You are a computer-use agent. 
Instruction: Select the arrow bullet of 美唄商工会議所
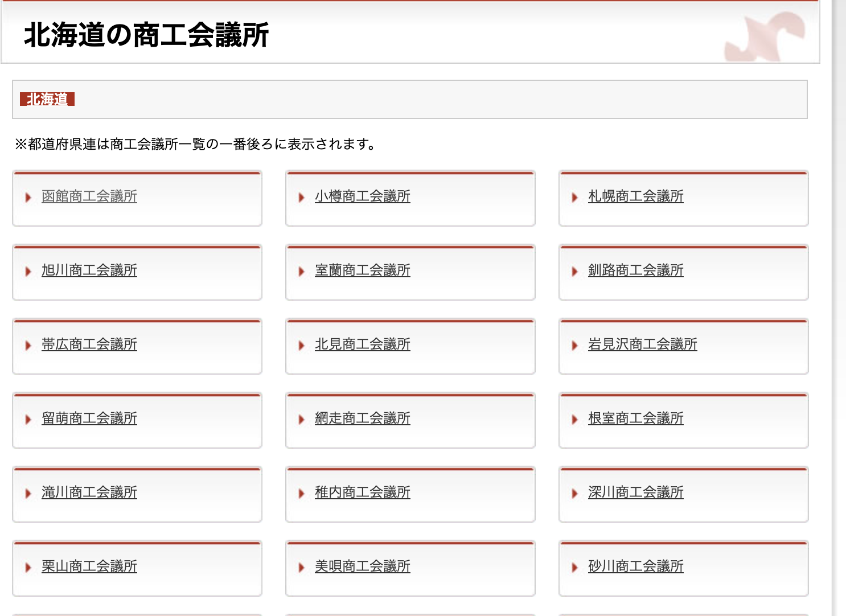click(301, 568)
